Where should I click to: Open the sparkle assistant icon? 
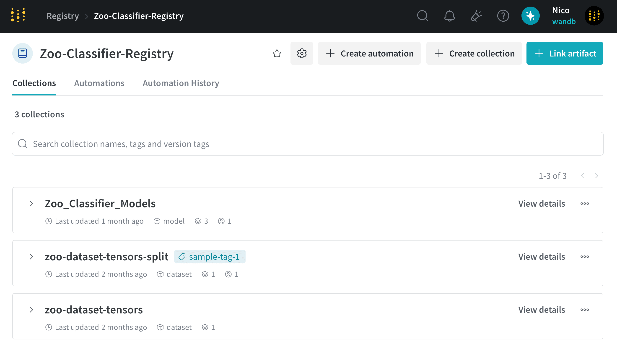click(x=530, y=16)
